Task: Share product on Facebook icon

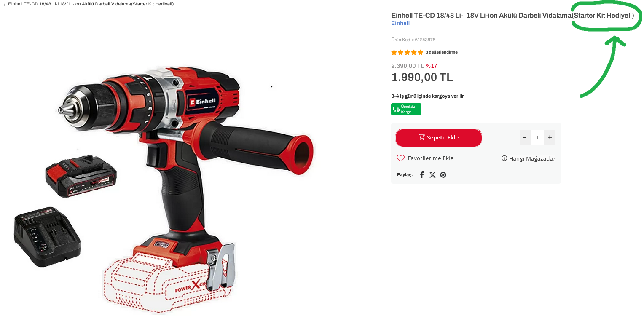Action: pos(422,175)
